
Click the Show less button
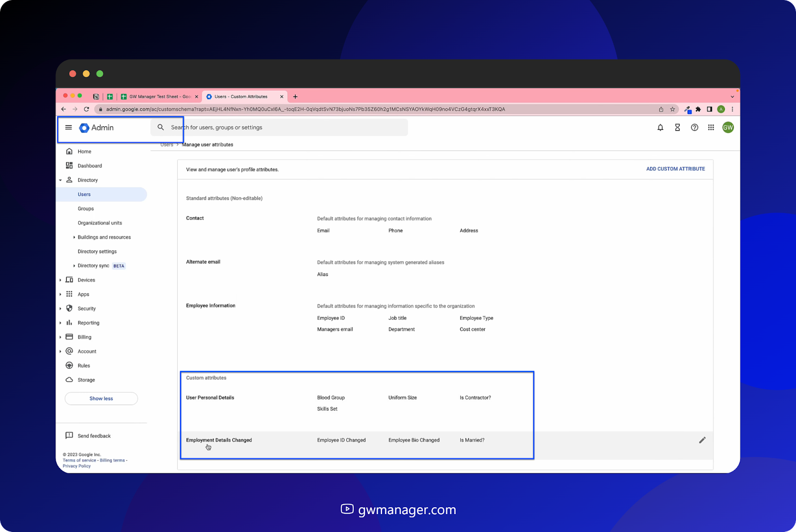pos(101,398)
